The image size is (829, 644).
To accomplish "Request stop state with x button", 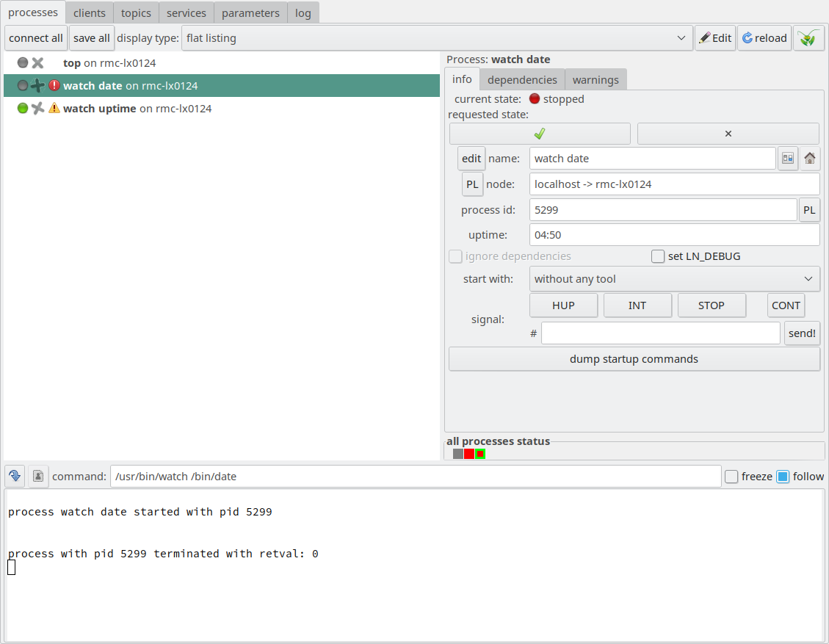I will (x=728, y=134).
